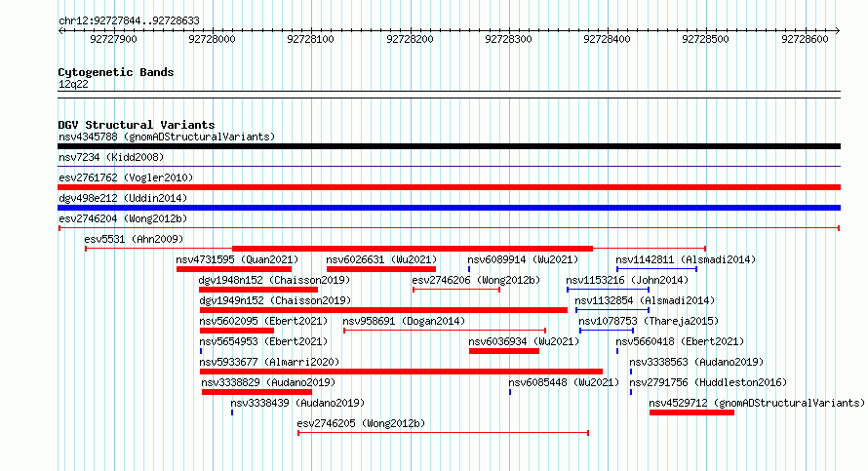This screenshot has width=868, height=471.
Task: Select the red esv2761762 variant bar
Action: point(449,187)
